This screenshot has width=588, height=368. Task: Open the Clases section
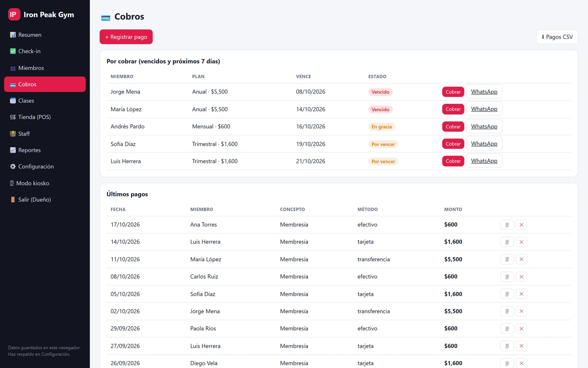pos(45,101)
